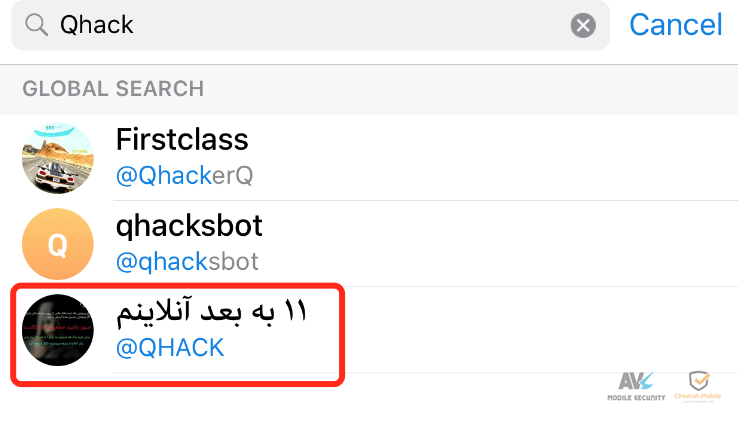Tap the dark avatar beside @QHACK
The width and height of the screenshot is (738, 428).
[x=57, y=330]
